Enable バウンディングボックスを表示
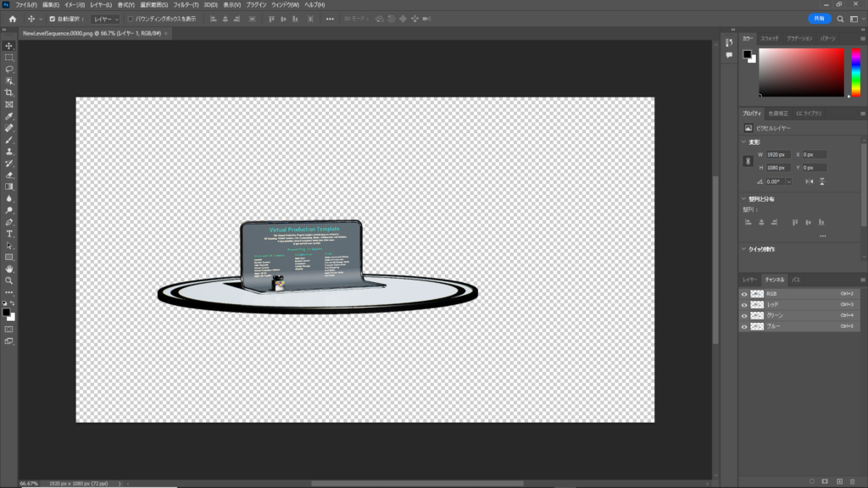 pos(131,19)
